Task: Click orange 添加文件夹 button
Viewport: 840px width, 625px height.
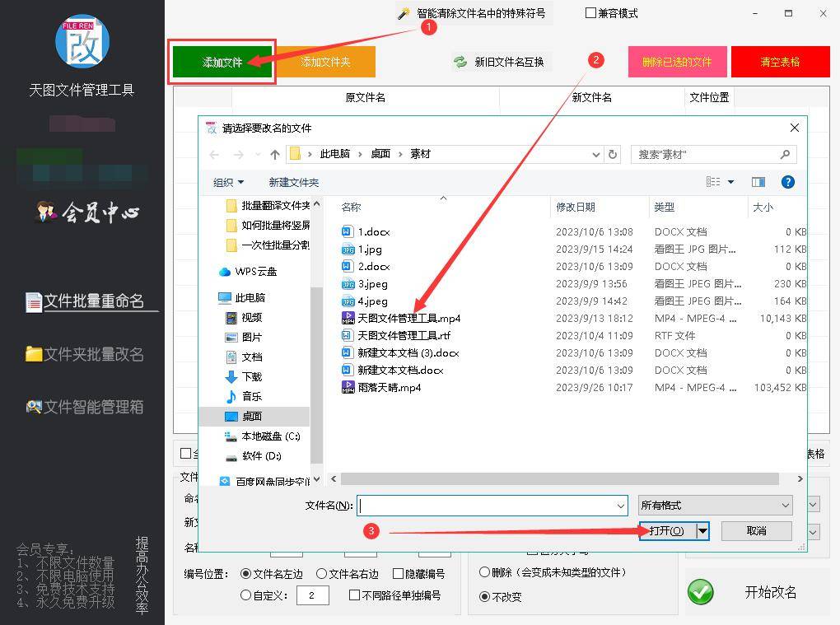Action: (x=325, y=62)
